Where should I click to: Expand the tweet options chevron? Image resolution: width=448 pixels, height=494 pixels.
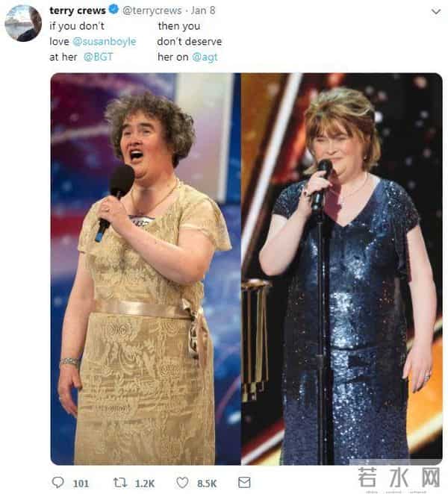tap(436, 12)
